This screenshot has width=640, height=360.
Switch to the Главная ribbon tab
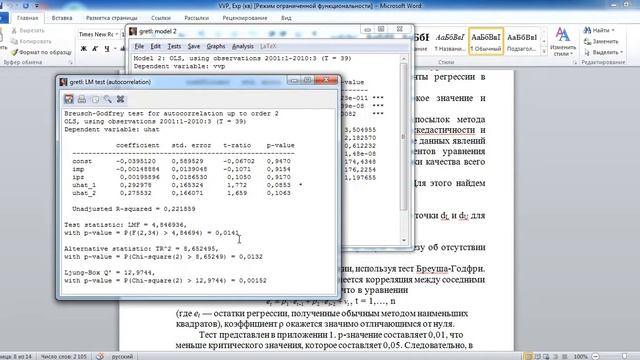(x=27, y=18)
